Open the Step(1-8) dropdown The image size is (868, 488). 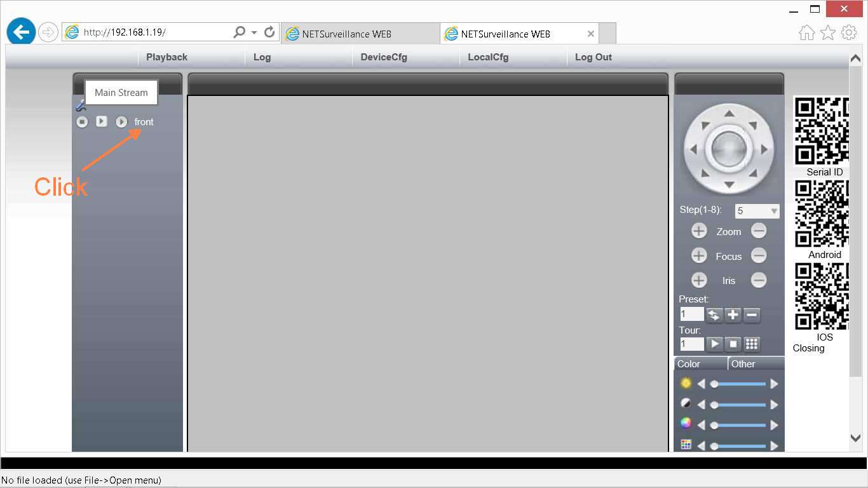(x=757, y=211)
